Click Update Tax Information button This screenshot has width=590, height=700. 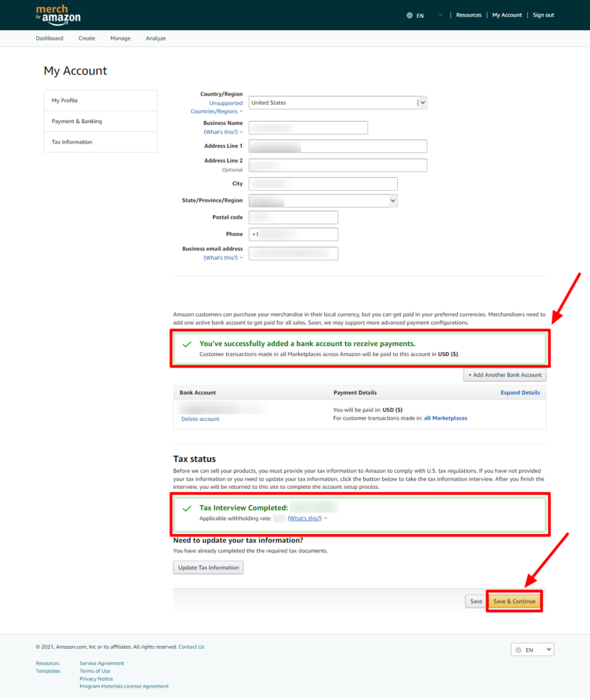[x=208, y=568]
